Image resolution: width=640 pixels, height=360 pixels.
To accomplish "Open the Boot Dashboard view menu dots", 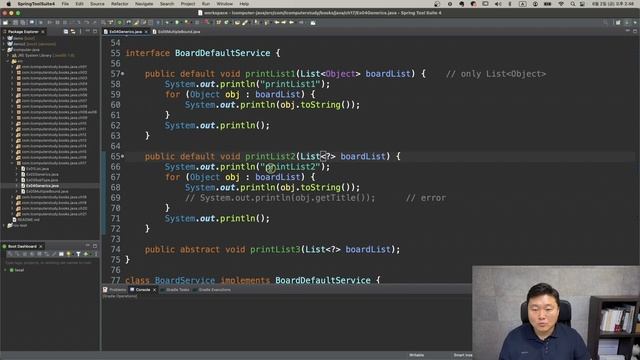I will pyautogui.click(x=96, y=254).
